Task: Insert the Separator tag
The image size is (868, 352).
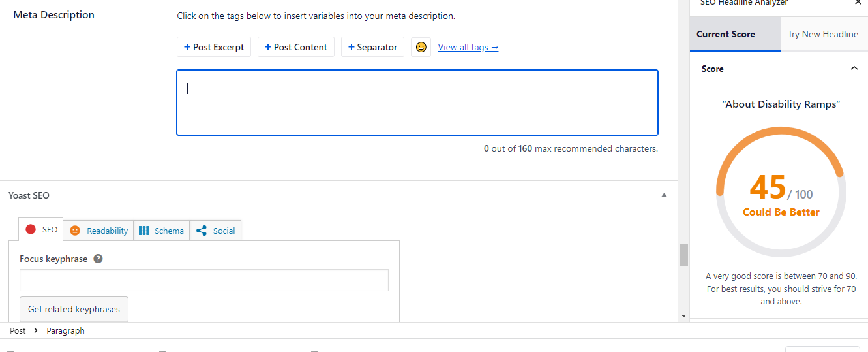Action: coord(372,47)
